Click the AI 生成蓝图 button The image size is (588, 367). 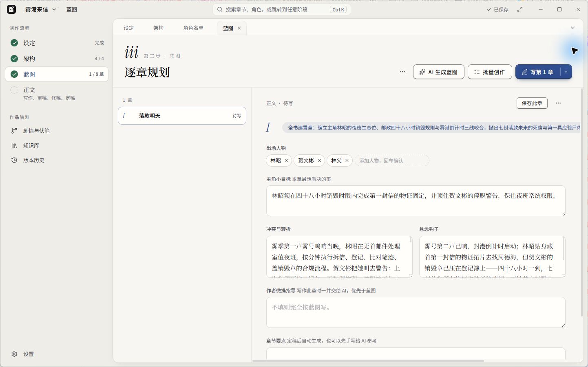438,72
